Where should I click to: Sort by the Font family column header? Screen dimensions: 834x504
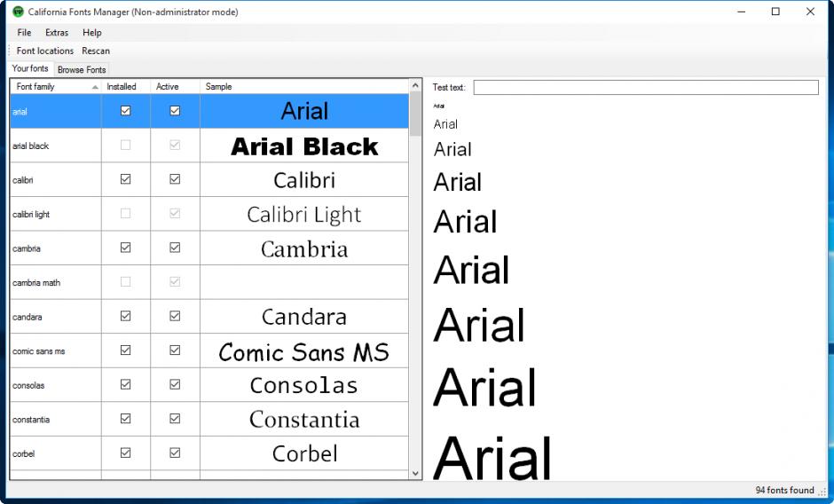pos(55,86)
